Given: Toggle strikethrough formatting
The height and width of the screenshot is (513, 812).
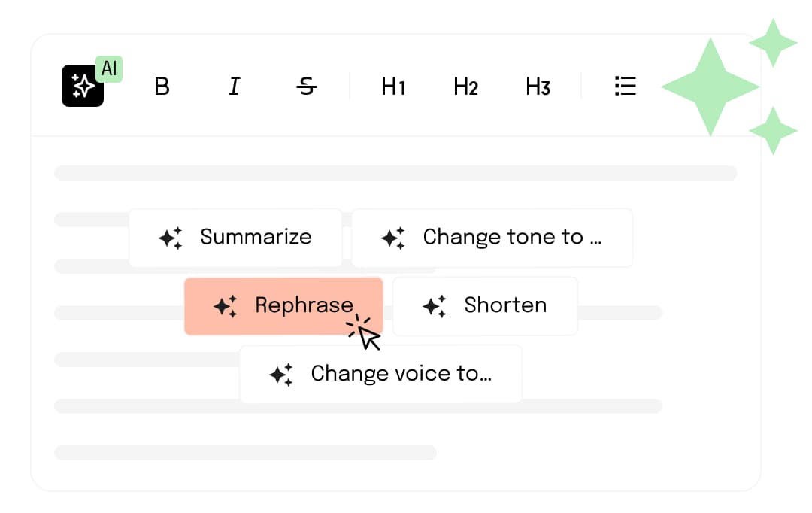Looking at the screenshot, I should click(x=306, y=87).
